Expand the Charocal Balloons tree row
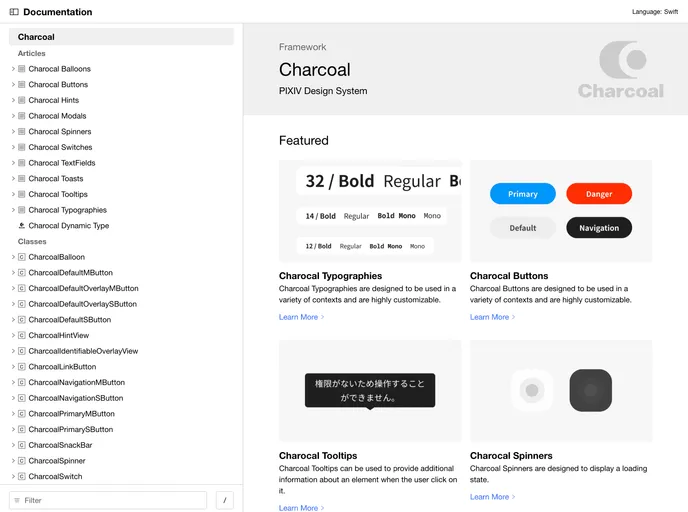 click(13, 69)
